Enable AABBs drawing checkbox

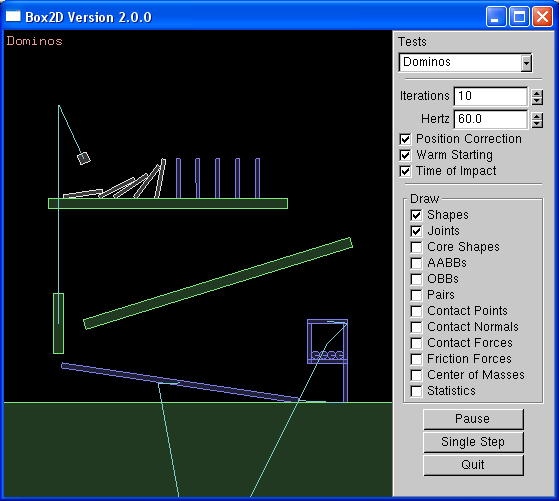pos(416,263)
